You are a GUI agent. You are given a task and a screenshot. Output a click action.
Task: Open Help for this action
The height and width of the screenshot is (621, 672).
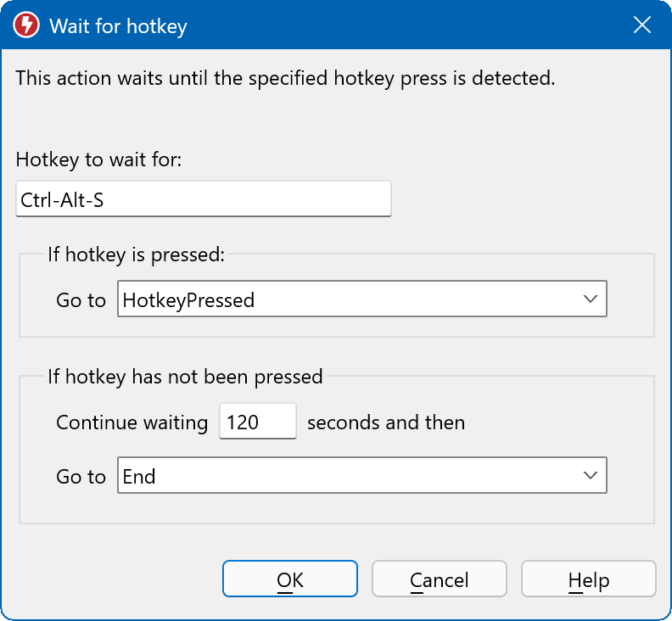588,580
